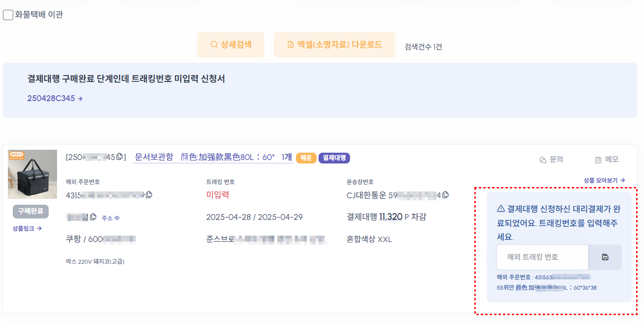
Task: Click the black storage bag product thumbnail
Action: pos(32,174)
